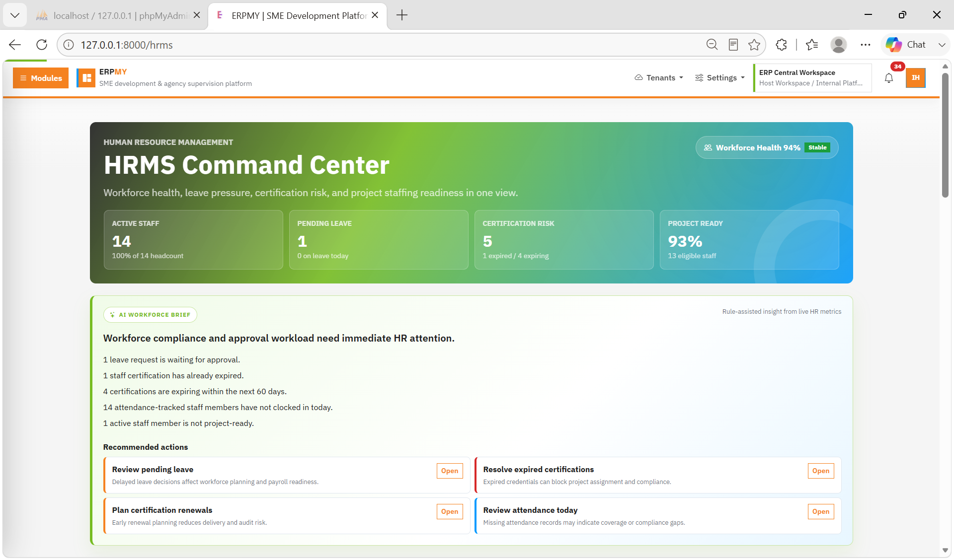Open browser settings and more menu
954x560 pixels.
coord(866,45)
